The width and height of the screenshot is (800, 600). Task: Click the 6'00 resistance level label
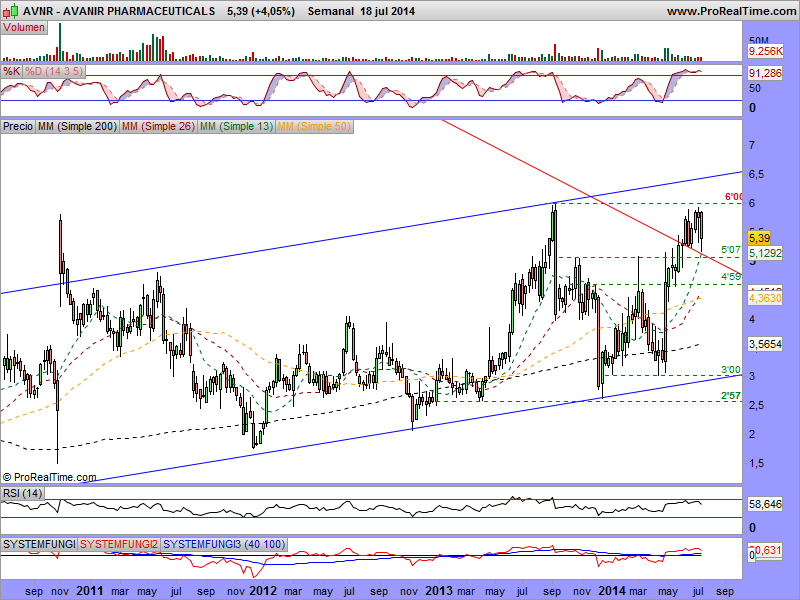733,197
